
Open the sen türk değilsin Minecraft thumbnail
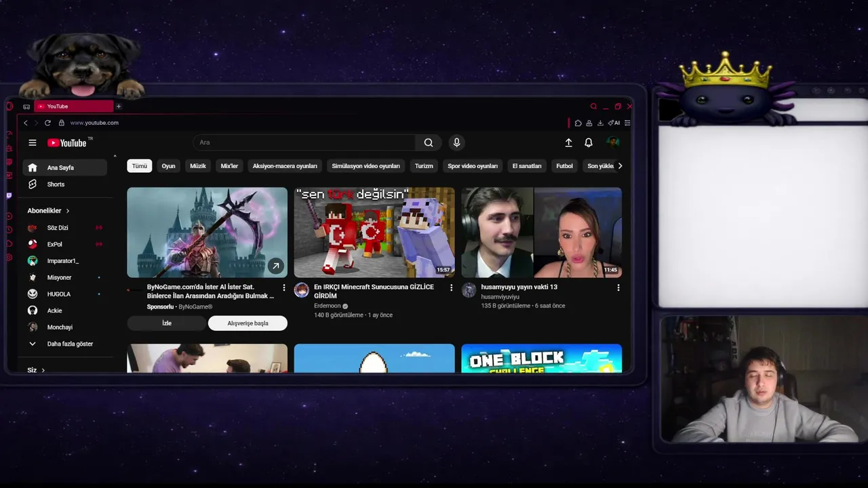pyautogui.click(x=374, y=232)
